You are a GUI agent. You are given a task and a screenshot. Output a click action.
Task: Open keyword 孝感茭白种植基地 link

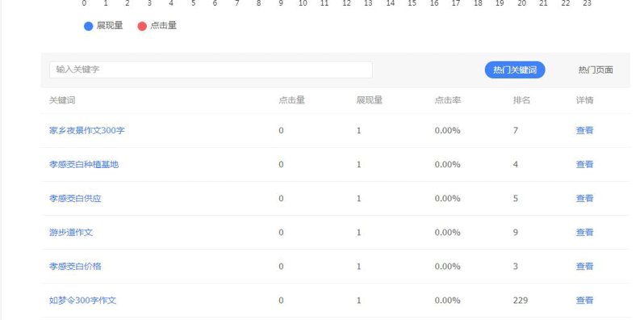coord(84,165)
